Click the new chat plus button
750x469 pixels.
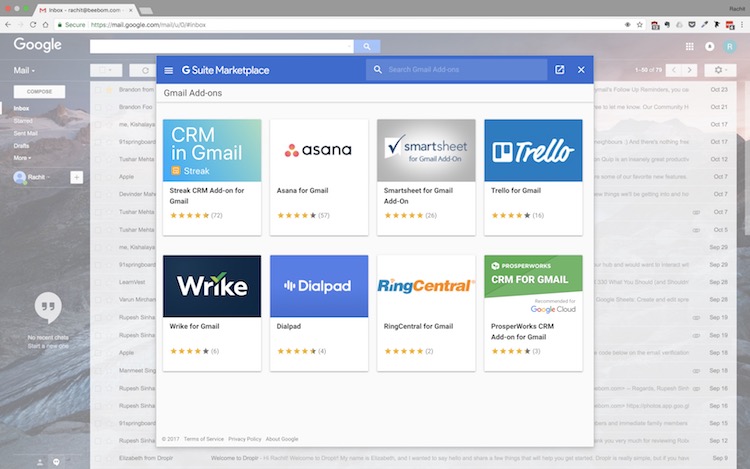(77, 177)
